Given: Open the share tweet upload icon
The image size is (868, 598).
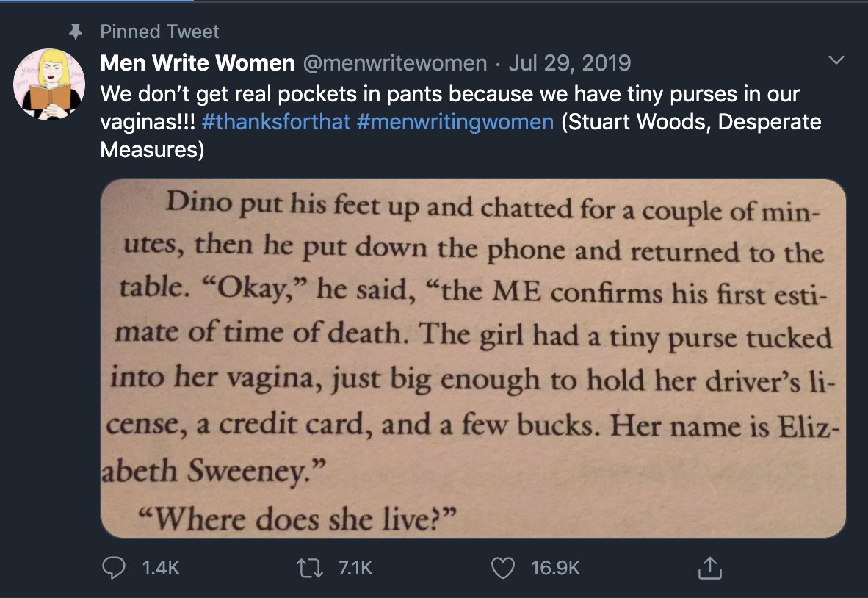Looking at the screenshot, I should coord(709,568).
